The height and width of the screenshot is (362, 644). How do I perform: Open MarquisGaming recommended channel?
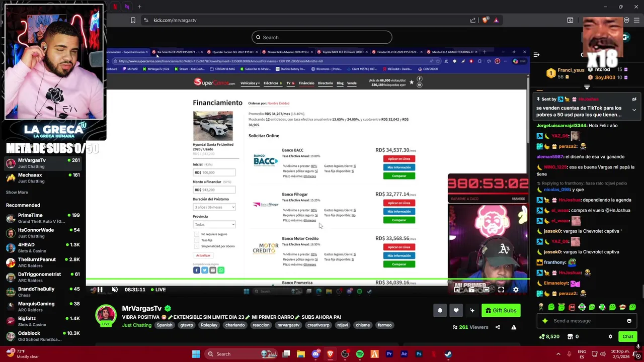[43, 307]
